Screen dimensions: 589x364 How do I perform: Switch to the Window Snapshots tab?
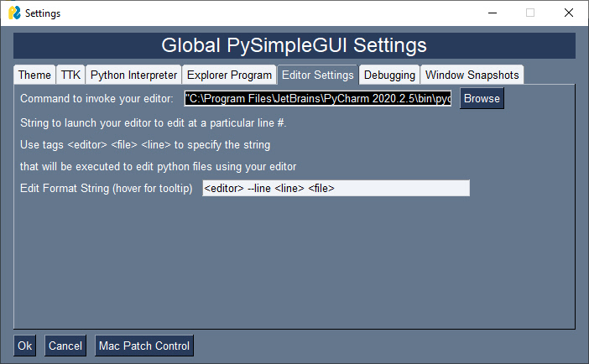(472, 75)
